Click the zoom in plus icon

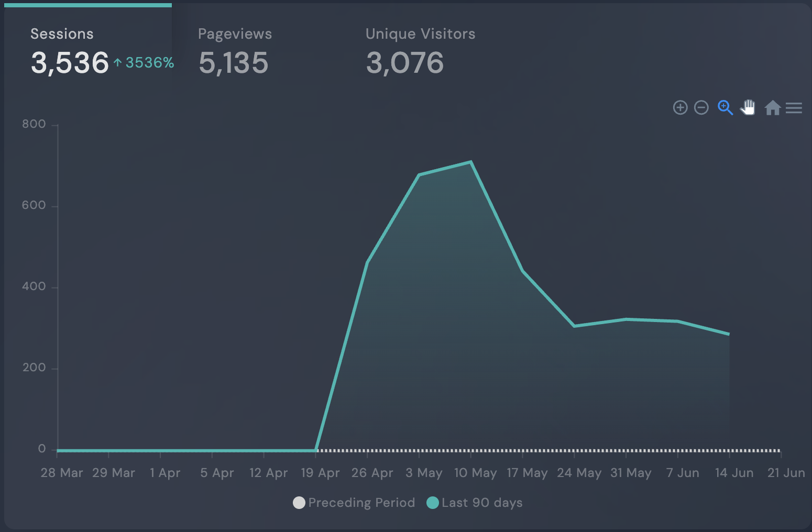pyautogui.click(x=680, y=108)
